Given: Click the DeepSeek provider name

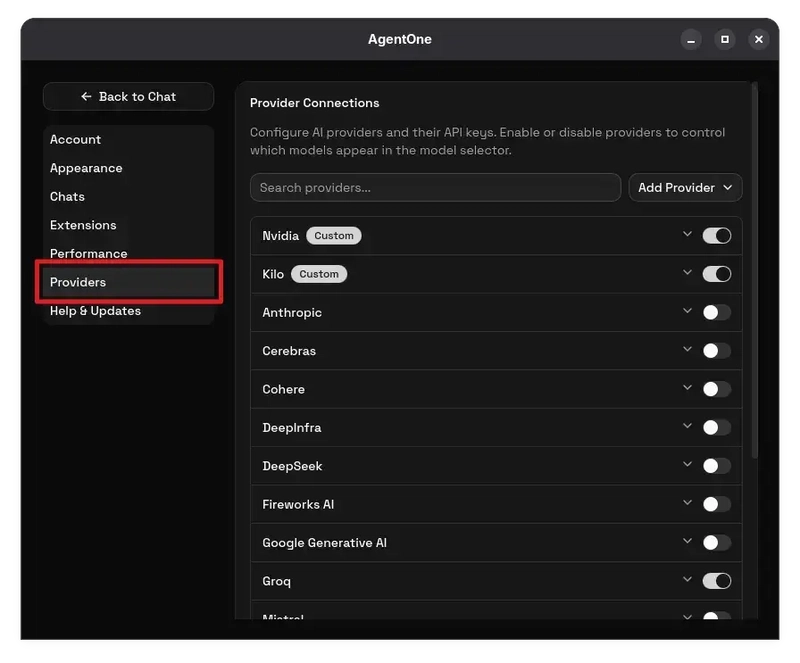Looking at the screenshot, I should 292,466.
